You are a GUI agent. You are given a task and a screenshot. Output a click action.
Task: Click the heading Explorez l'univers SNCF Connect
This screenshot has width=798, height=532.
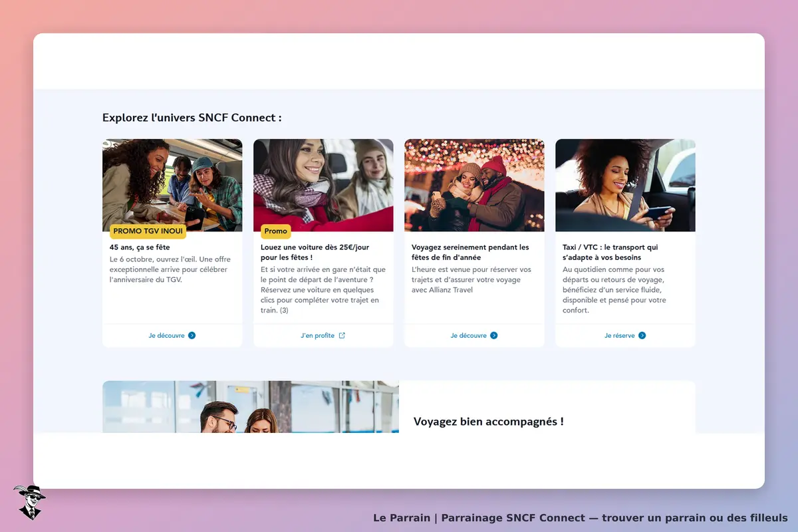192,118
